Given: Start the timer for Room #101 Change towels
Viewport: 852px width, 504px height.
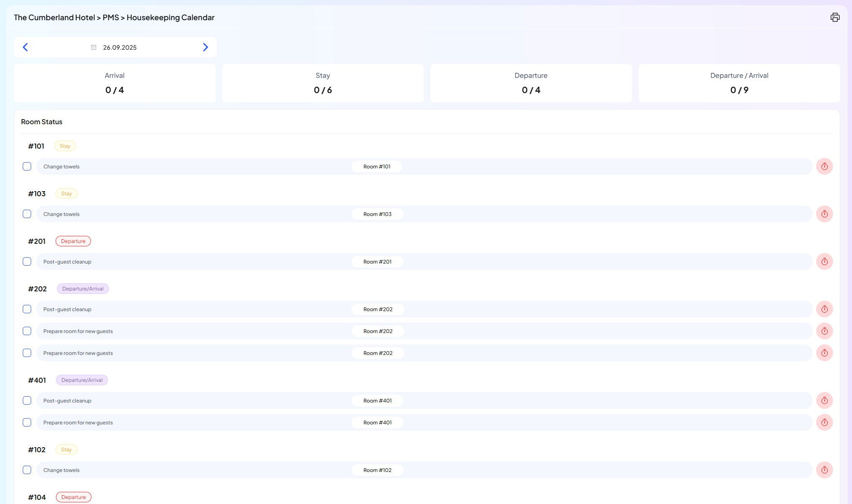Looking at the screenshot, I should coord(824,166).
